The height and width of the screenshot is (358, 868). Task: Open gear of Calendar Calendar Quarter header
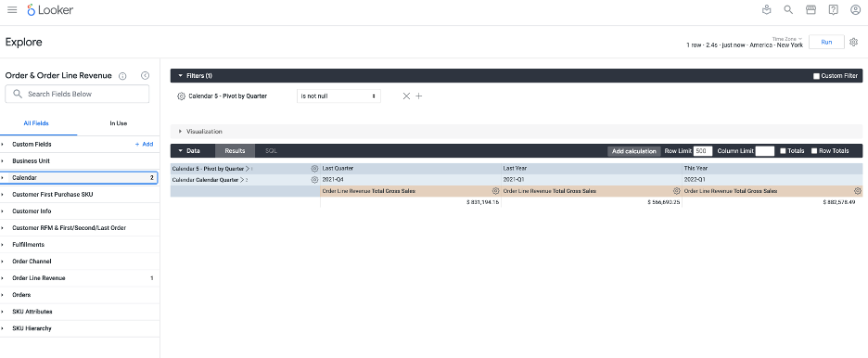[x=314, y=180]
